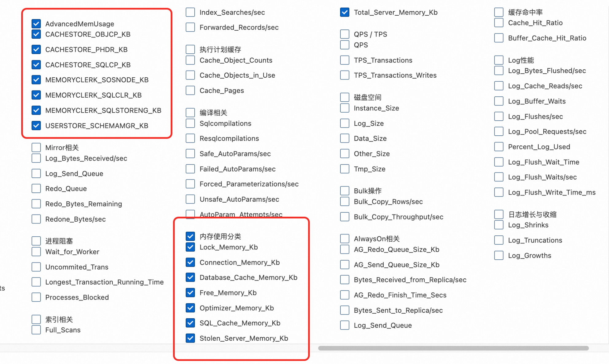
Task: Select the Percent_Log_Used checkbox
Action: [x=499, y=147]
